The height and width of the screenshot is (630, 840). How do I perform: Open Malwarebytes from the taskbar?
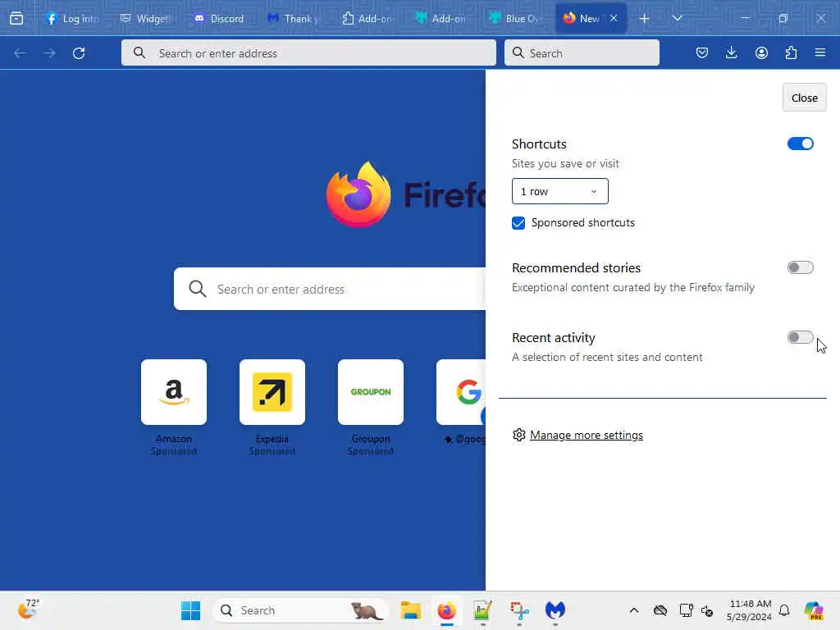[555, 610]
